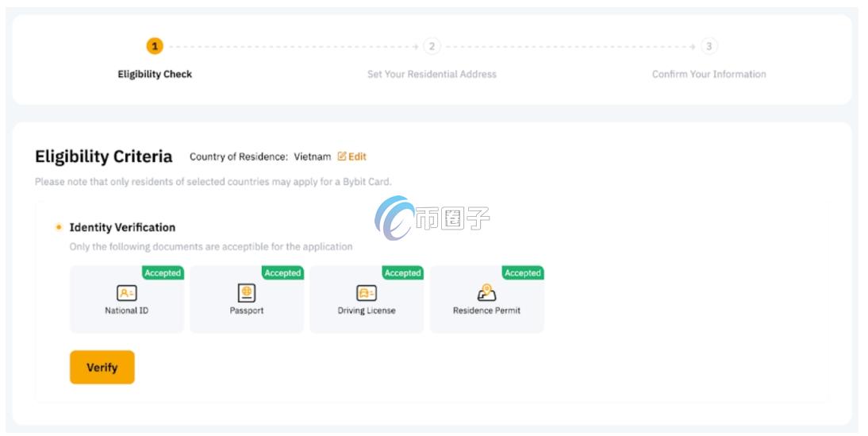Select the Passport document icon
Image resolution: width=868 pixels, height=436 pixels.
(246, 292)
